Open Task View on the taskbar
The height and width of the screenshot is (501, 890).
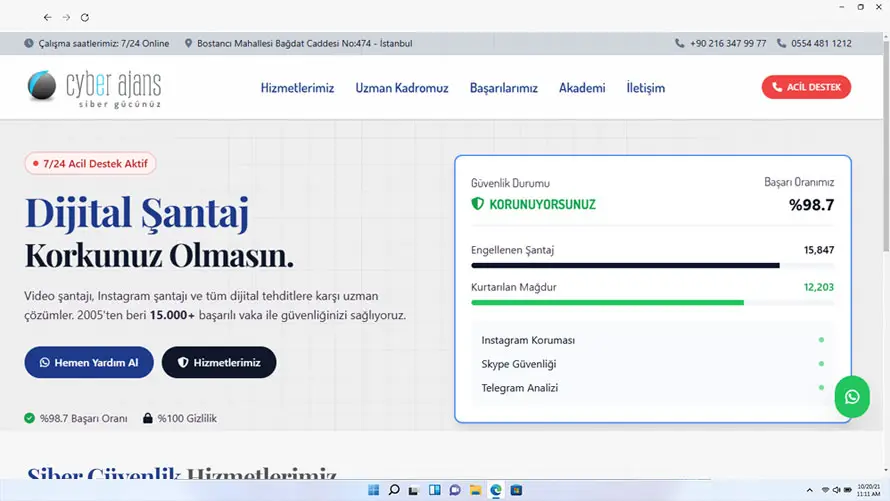tap(414, 490)
